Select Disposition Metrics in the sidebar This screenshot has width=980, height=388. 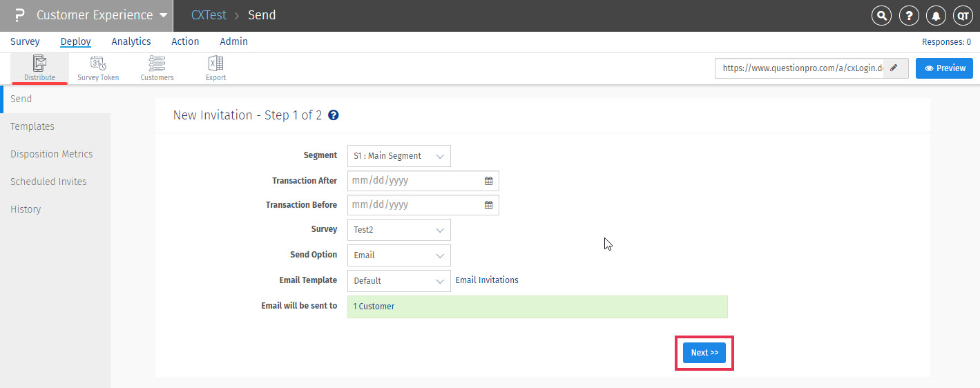click(55, 154)
